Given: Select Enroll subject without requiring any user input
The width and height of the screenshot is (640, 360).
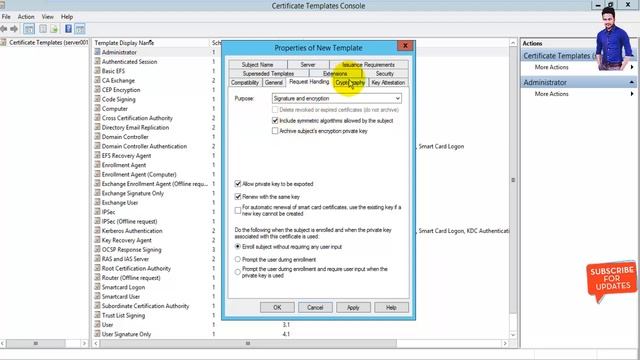Looking at the screenshot, I should pos(238,247).
